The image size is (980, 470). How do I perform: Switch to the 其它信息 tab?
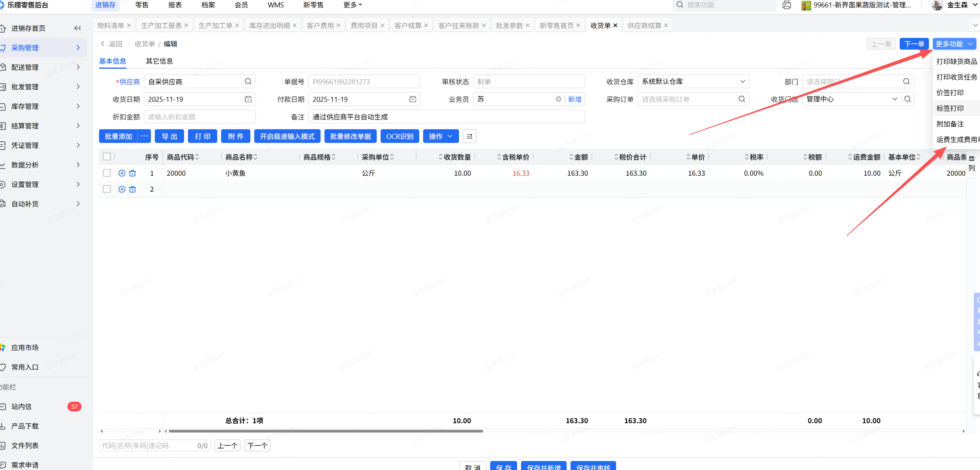pos(159,61)
